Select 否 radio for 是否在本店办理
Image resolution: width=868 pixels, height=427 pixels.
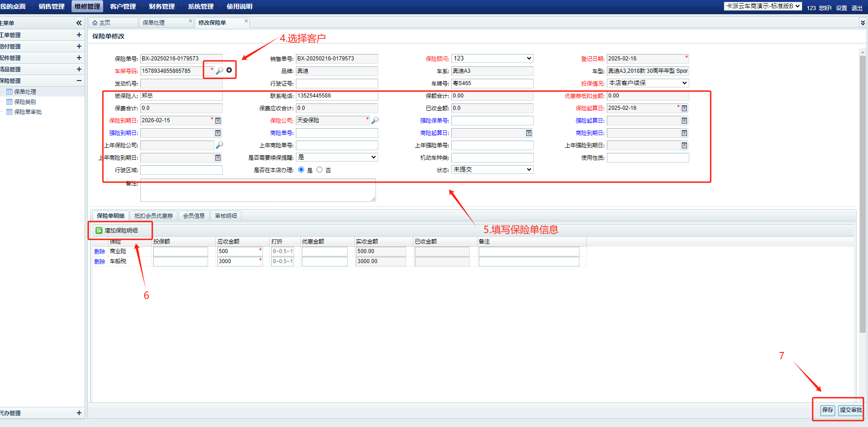tap(320, 170)
